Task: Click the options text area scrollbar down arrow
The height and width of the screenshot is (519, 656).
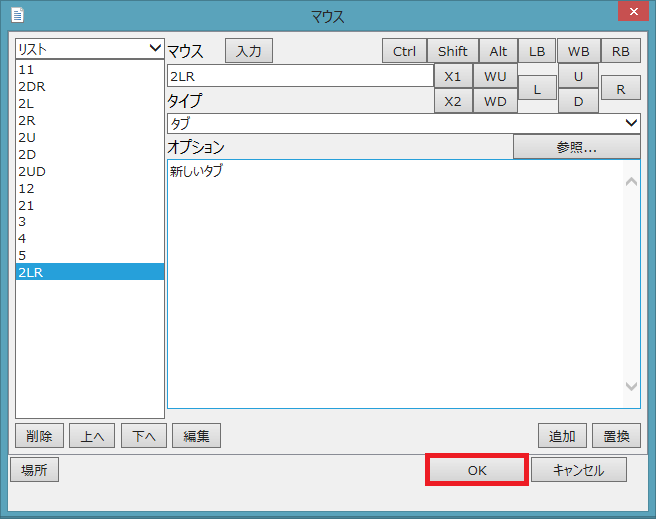Action: pyautogui.click(x=631, y=386)
